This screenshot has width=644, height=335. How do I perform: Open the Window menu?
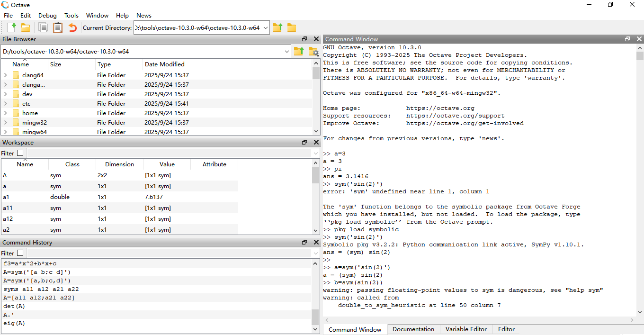(98, 15)
